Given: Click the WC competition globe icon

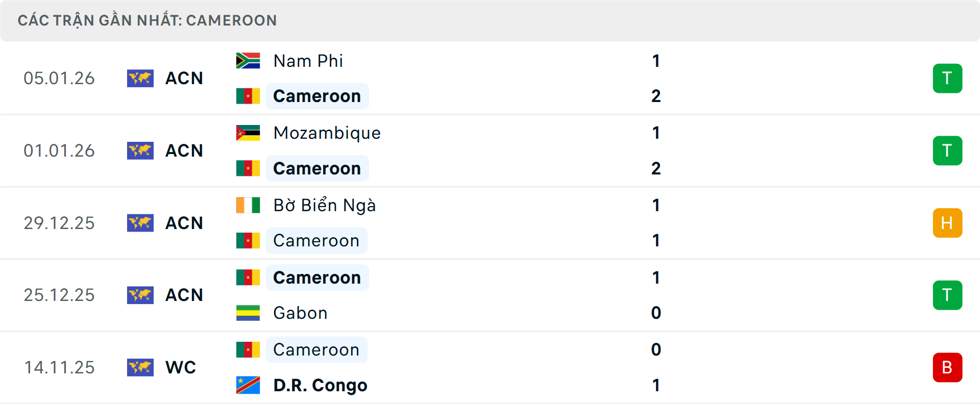Looking at the screenshot, I should (x=140, y=367).
